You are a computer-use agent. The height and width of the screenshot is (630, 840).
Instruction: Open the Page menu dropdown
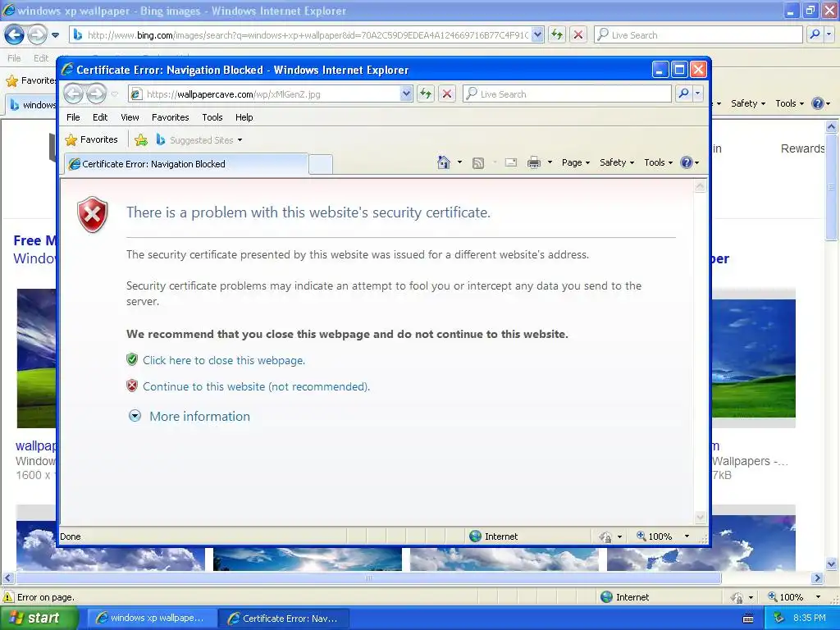[575, 162]
